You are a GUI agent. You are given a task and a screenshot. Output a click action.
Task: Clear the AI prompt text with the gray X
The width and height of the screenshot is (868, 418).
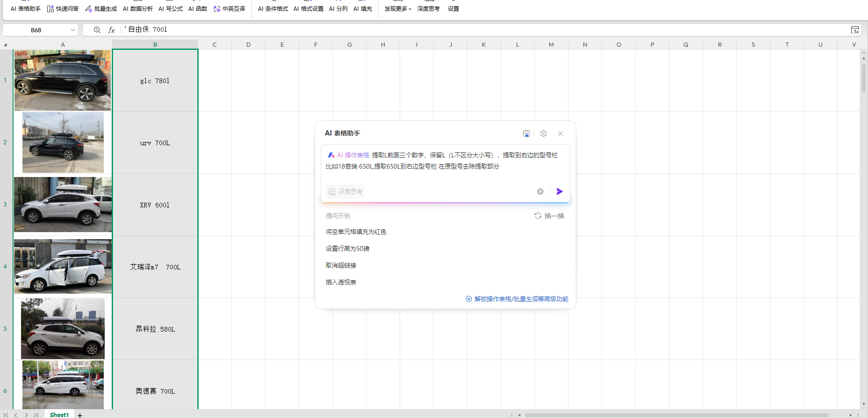coord(540,191)
